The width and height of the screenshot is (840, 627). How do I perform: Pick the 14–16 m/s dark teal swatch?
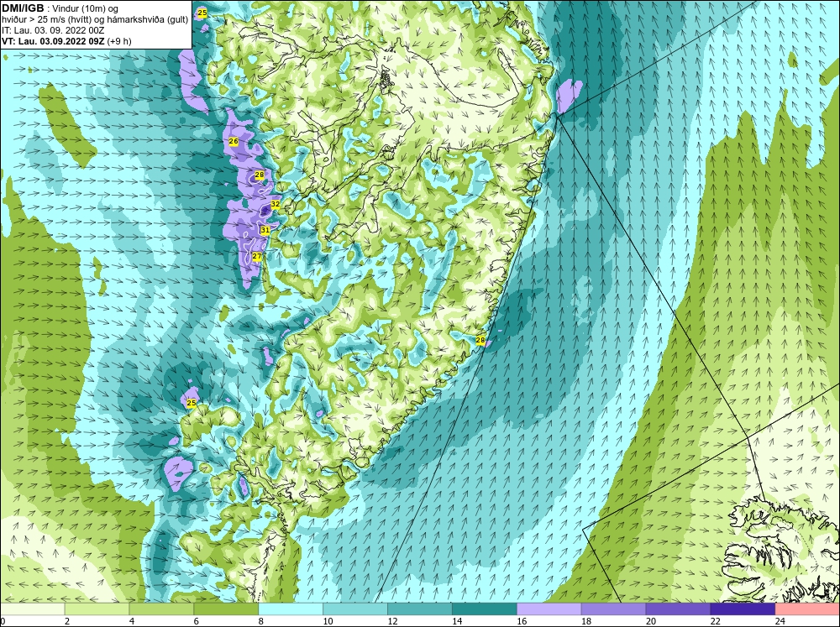click(x=485, y=609)
